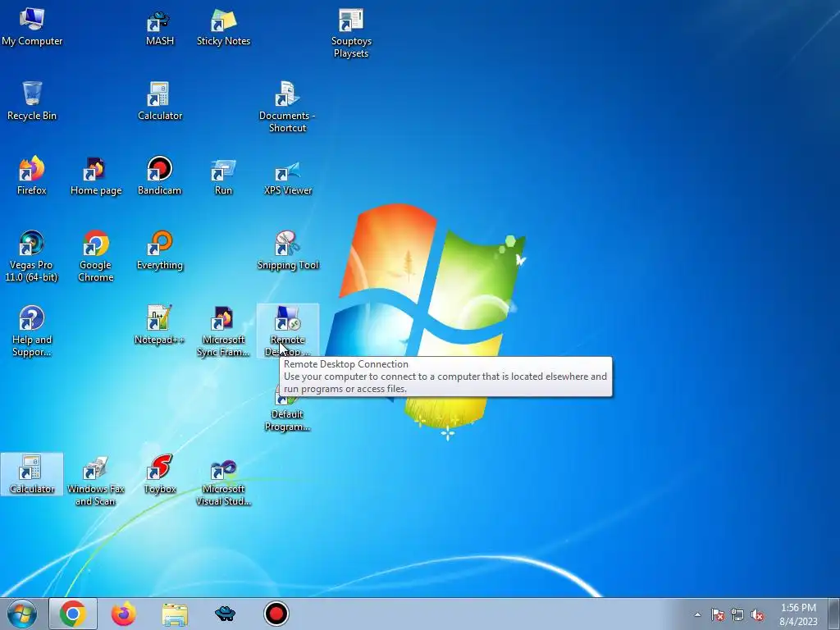Select the Windows Fax and Scan shortcut
840x630 pixels.
click(x=96, y=481)
